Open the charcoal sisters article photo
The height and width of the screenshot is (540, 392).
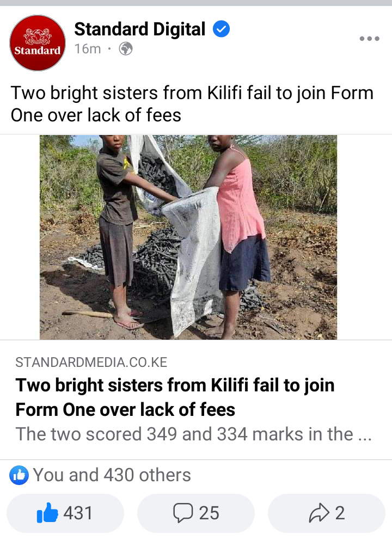tap(188, 237)
